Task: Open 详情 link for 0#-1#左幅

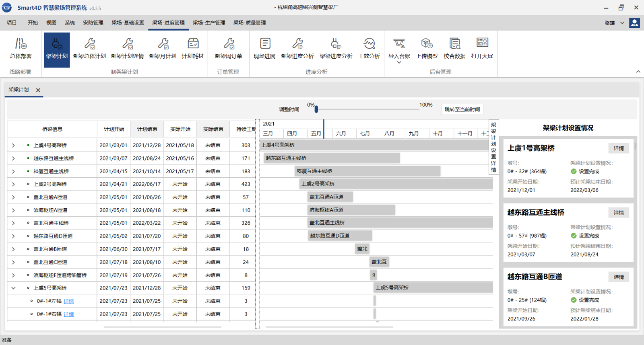Action: [69, 301]
